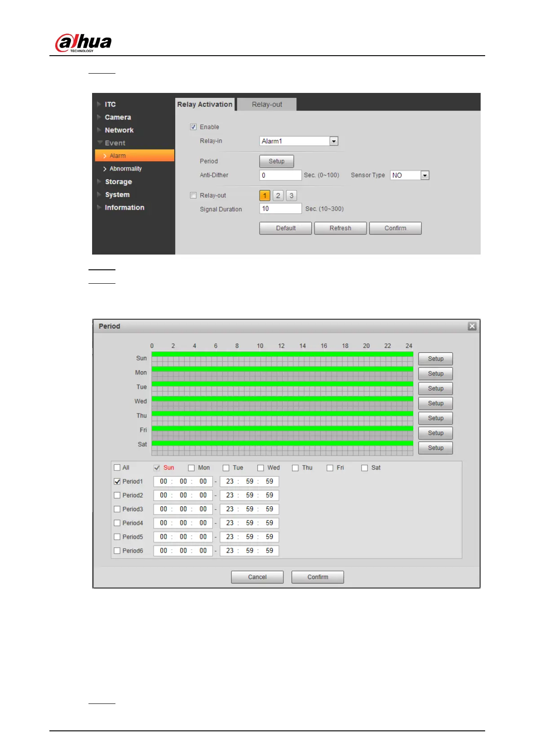Screen dimensions: 535x756
Task: Click Period6 end time field
Action: [249, 551]
